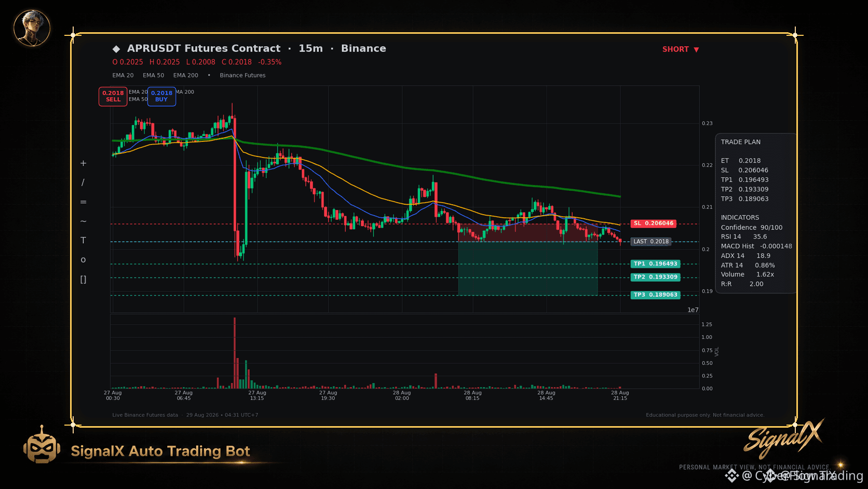The width and height of the screenshot is (868, 489).
Task: Click the low price L 0.2008
Action: (x=200, y=62)
